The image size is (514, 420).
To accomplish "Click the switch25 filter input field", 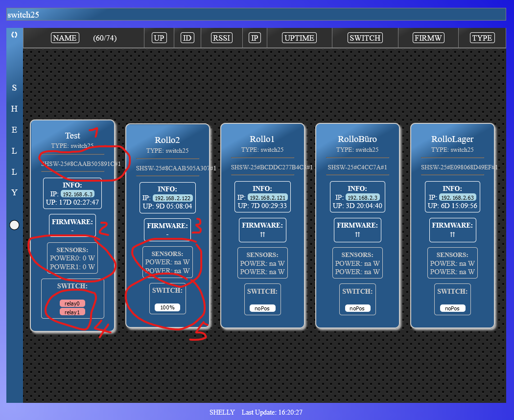I will (x=256, y=15).
